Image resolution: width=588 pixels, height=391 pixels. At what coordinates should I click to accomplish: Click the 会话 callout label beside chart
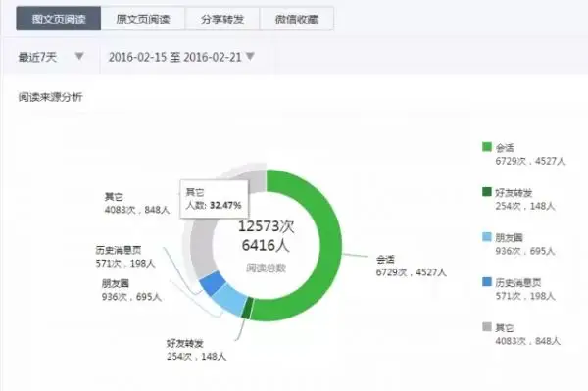385,259
